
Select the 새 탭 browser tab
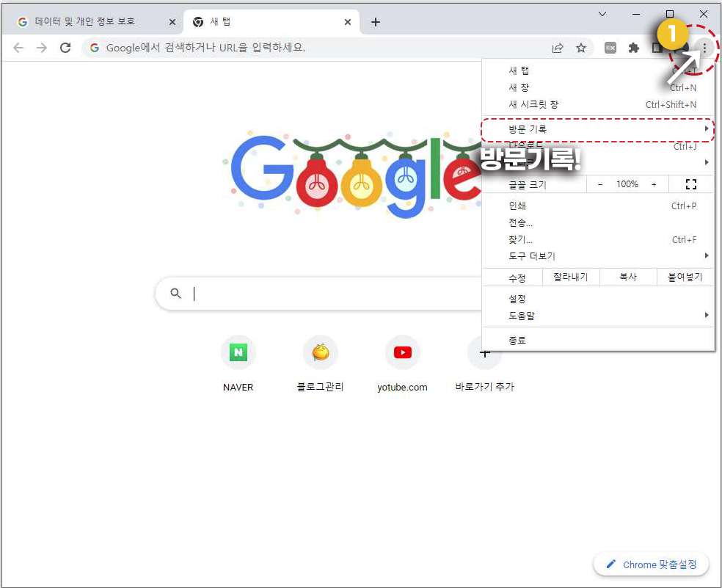tap(271, 22)
